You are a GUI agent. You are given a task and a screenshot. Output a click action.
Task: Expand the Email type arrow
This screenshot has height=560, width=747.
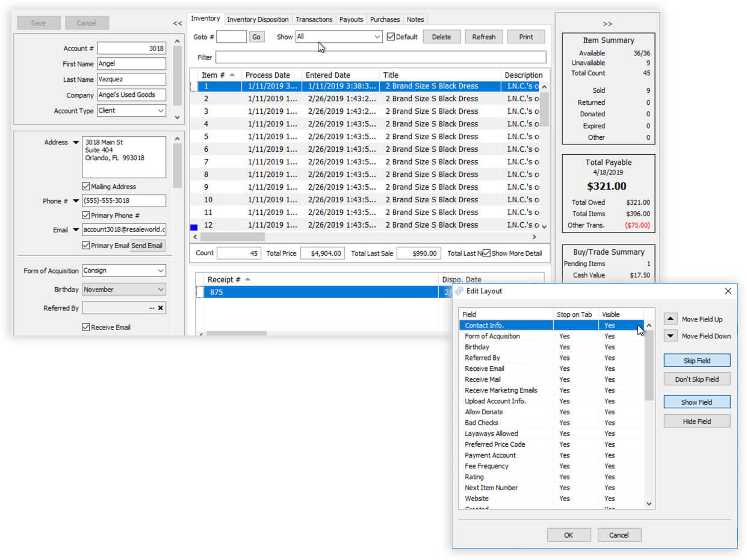(75, 230)
